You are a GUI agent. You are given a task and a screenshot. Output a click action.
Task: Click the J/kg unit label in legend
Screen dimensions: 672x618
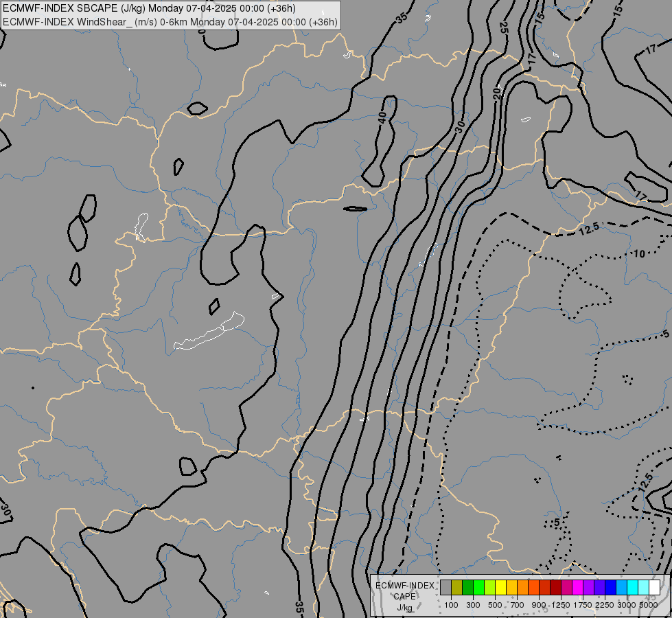coord(404,608)
